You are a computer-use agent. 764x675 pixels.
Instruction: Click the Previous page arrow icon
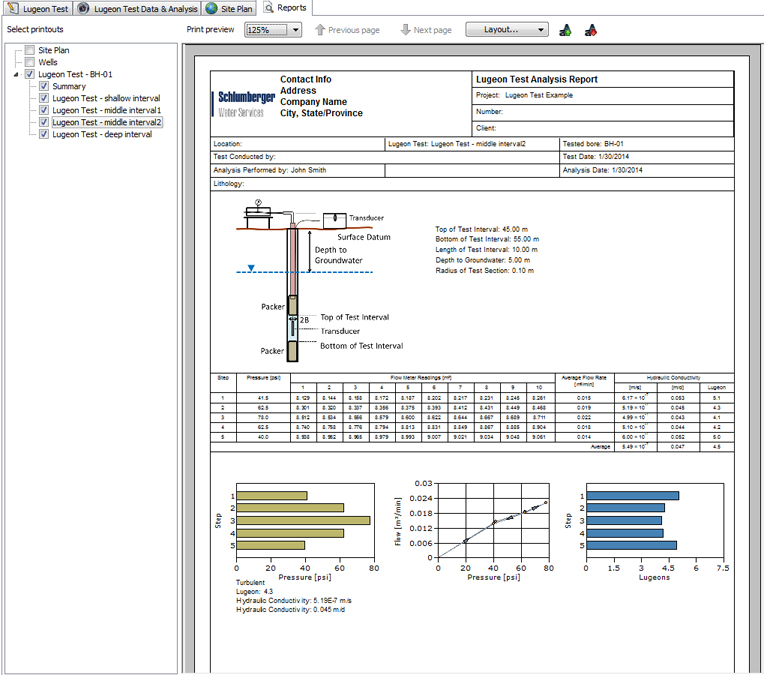click(320, 30)
